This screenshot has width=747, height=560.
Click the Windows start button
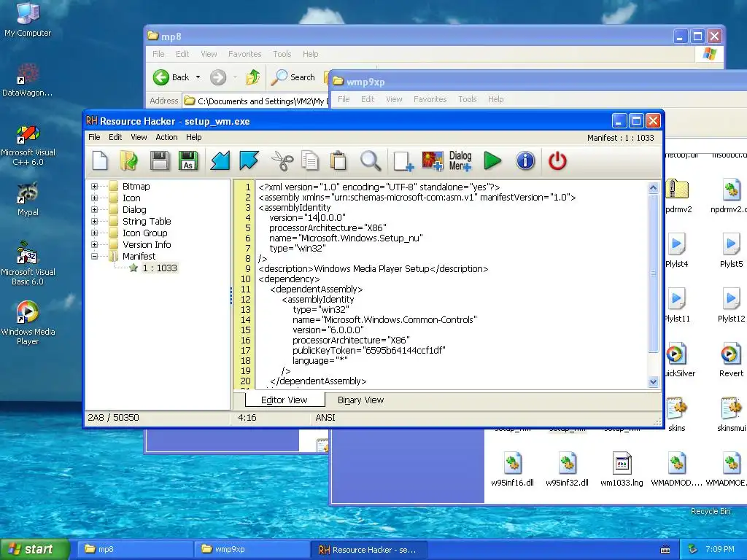35,549
